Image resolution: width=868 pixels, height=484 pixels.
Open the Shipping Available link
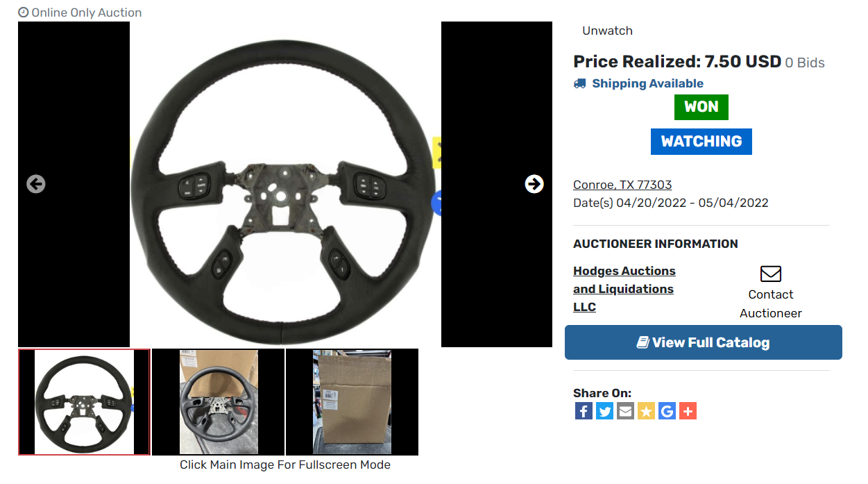tap(647, 83)
